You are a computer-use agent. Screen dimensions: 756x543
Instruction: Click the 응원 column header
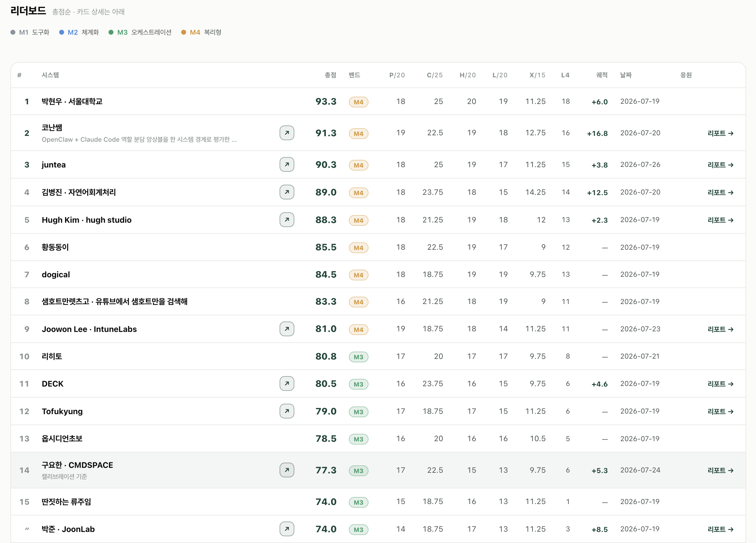tap(686, 75)
